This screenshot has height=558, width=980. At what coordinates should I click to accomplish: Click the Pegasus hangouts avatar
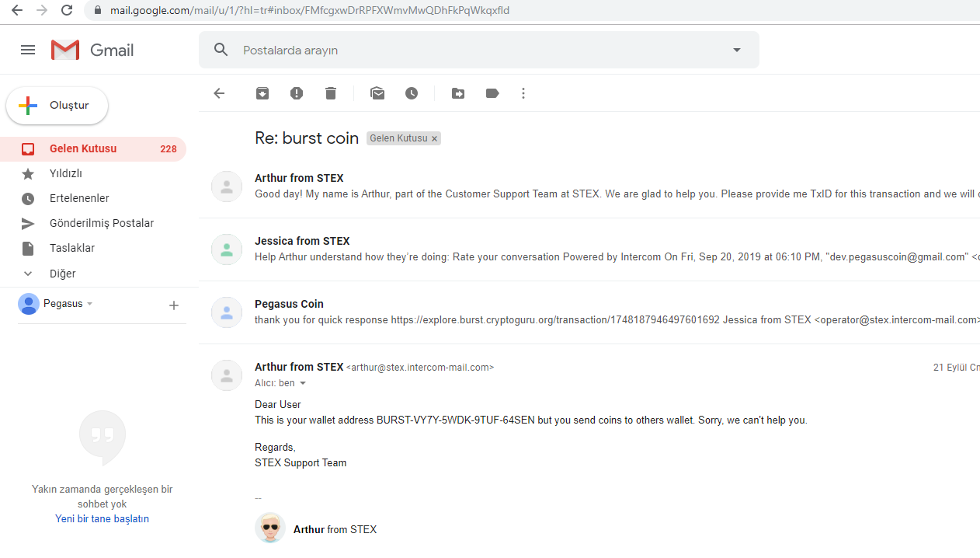coord(29,304)
